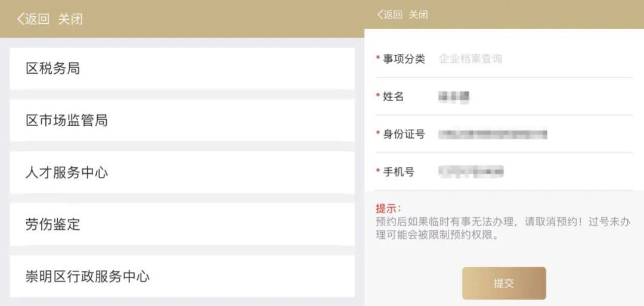Viewport: 644px width, 306px height.
Task: Tap the 返回 text in the right form header
Action: tap(393, 14)
